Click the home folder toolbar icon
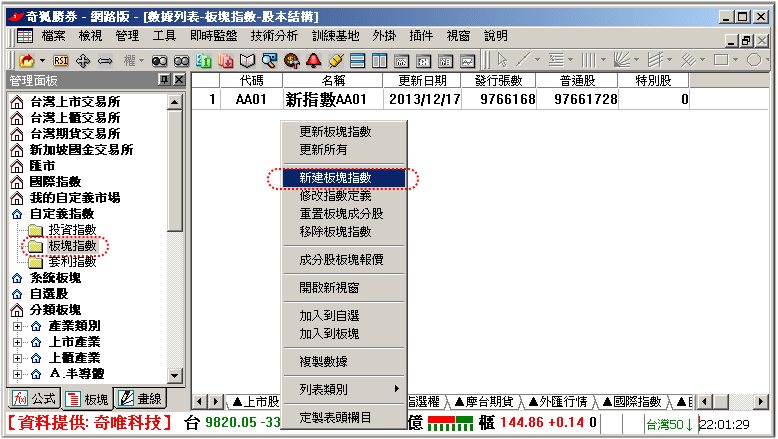The height and width of the screenshot is (439, 778). click(x=27, y=60)
